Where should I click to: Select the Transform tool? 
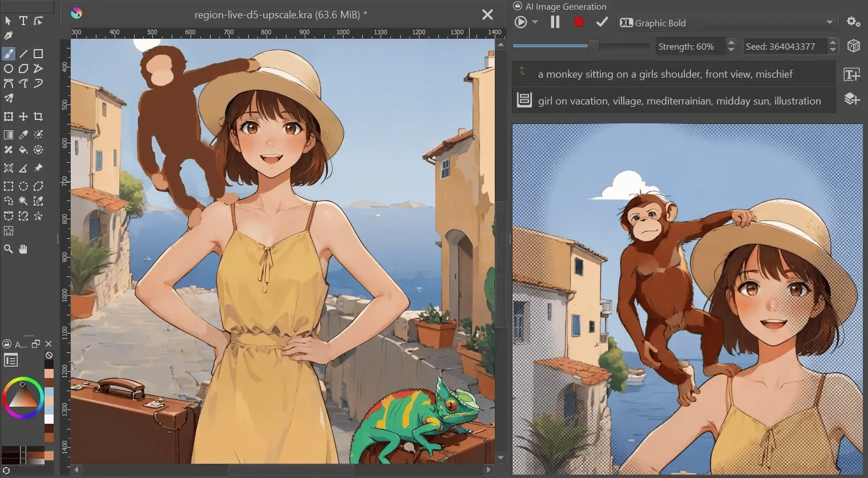click(x=8, y=116)
